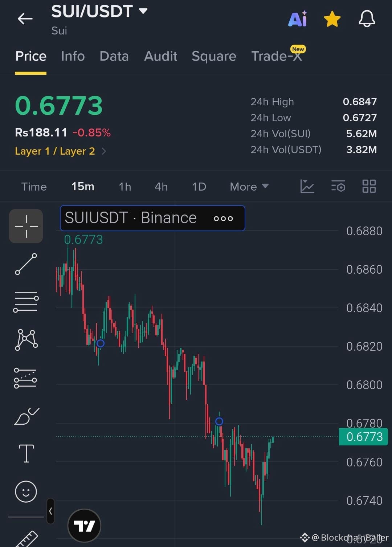Viewport: 392px width, 547px height.
Task: Open the Trade-X tab
Action: (x=277, y=56)
